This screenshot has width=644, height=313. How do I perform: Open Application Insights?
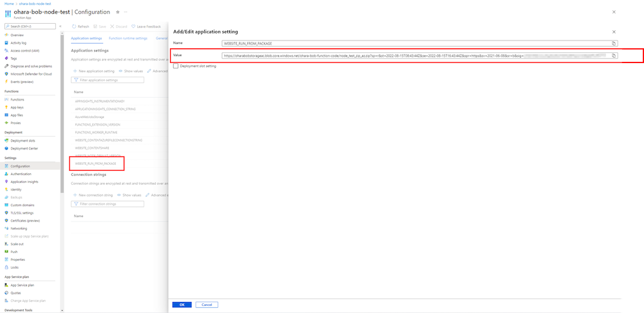24,182
